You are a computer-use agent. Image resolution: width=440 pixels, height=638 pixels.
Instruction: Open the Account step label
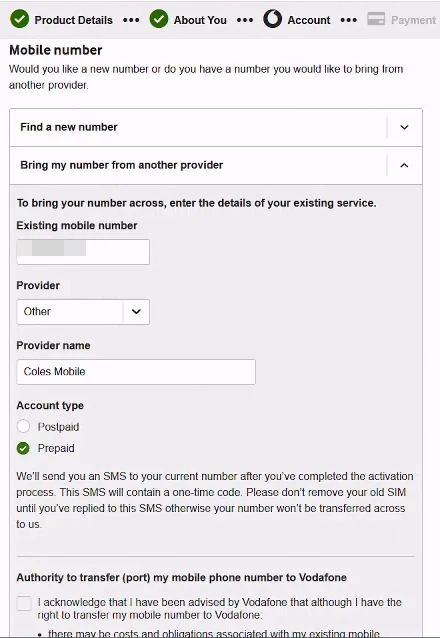coord(309,20)
